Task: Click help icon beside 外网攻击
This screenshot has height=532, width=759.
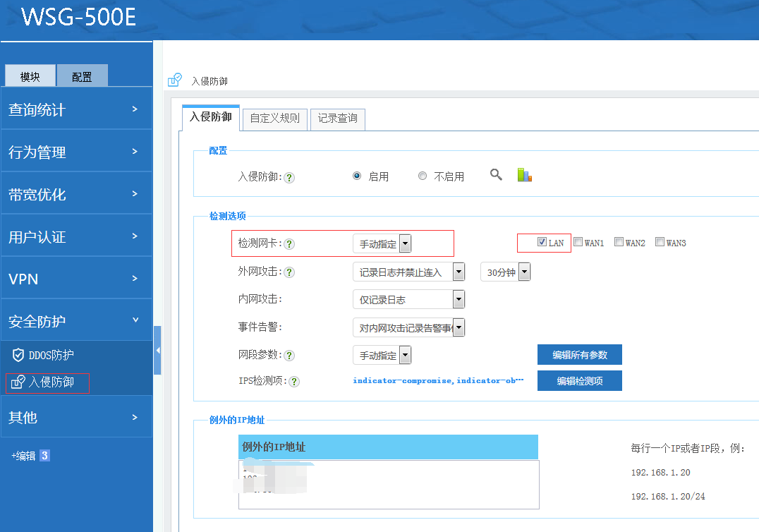Action: 289,272
